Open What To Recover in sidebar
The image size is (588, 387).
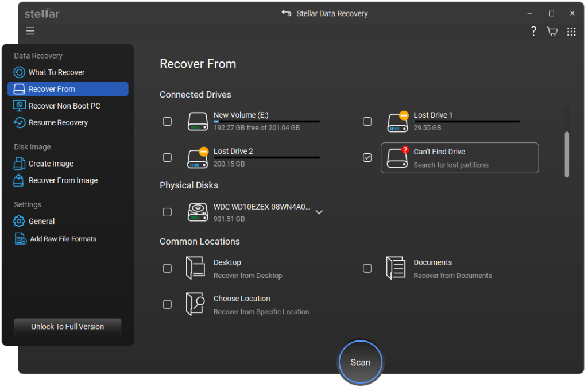[x=56, y=72]
